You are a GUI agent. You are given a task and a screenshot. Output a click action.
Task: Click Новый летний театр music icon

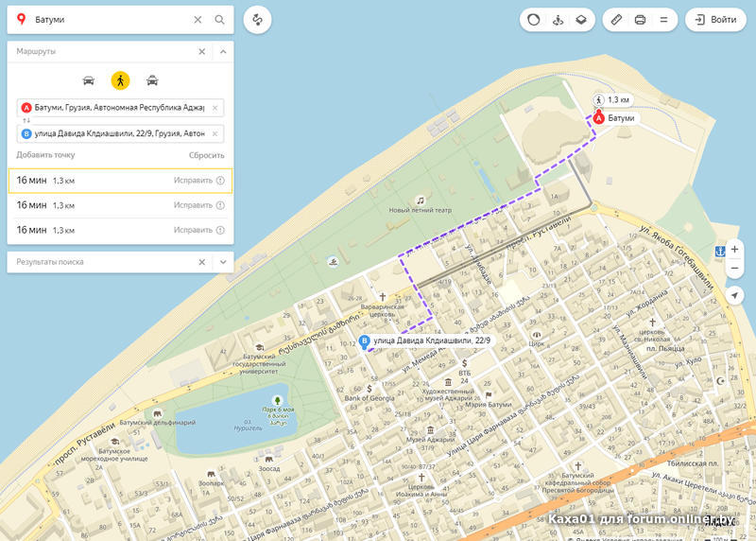[x=421, y=201]
